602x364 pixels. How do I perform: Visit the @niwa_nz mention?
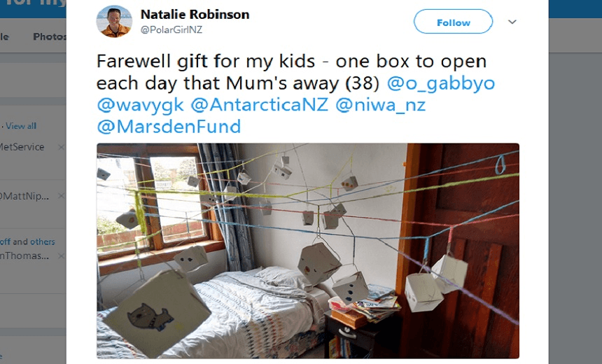pos(381,105)
